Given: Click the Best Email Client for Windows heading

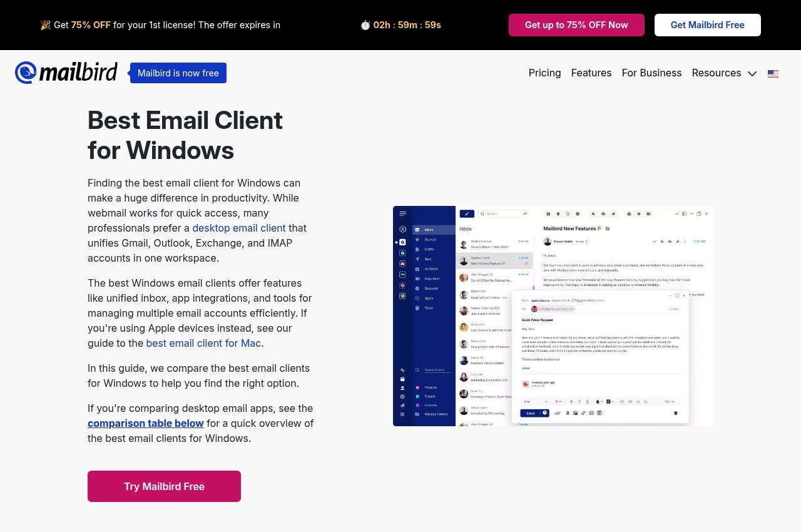Looking at the screenshot, I should [185, 135].
